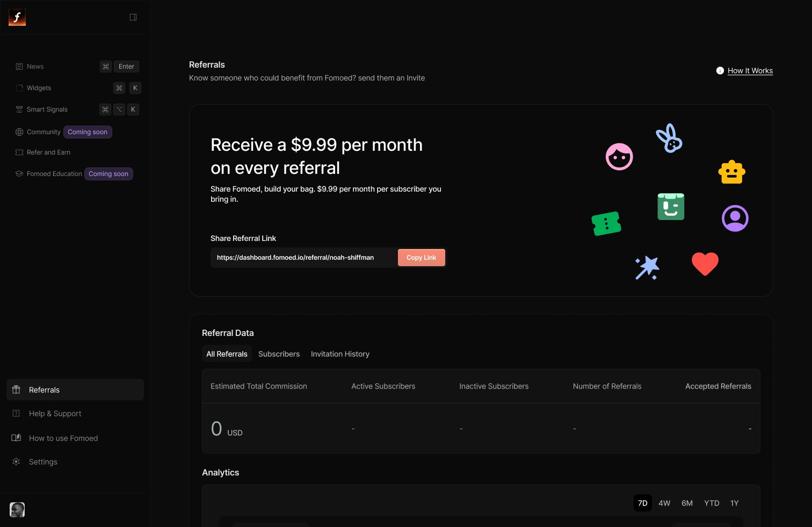Screen dimensions: 812x527
Task: Click the Referrals gift icon
Action: pos(16,390)
